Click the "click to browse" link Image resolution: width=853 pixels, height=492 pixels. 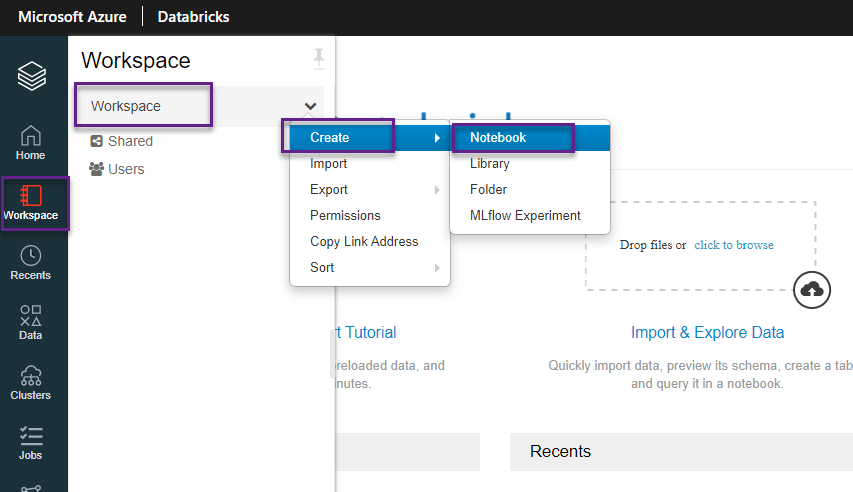(734, 245)
